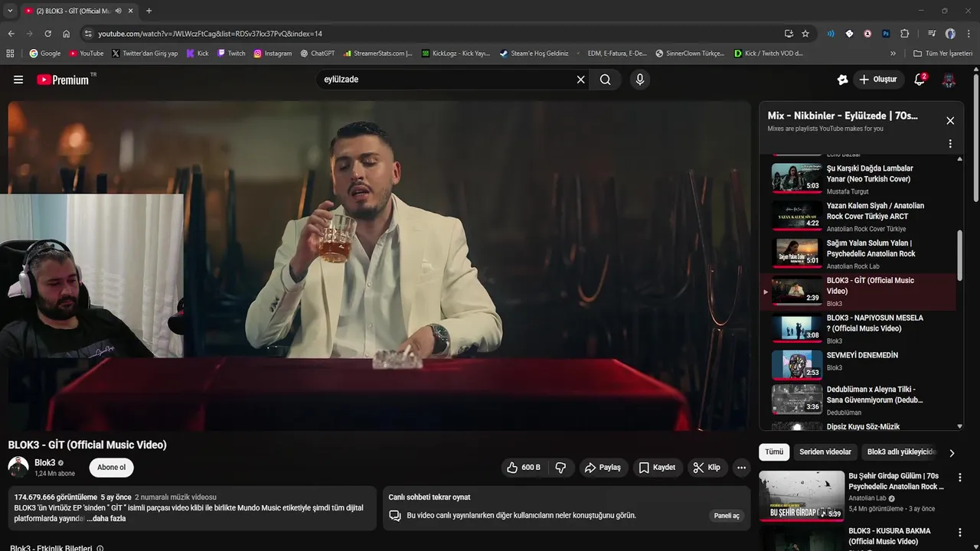Viewport: 980px width, 551px height.
Task: Subscribe using Abone ol button
Action: point(112,468)
